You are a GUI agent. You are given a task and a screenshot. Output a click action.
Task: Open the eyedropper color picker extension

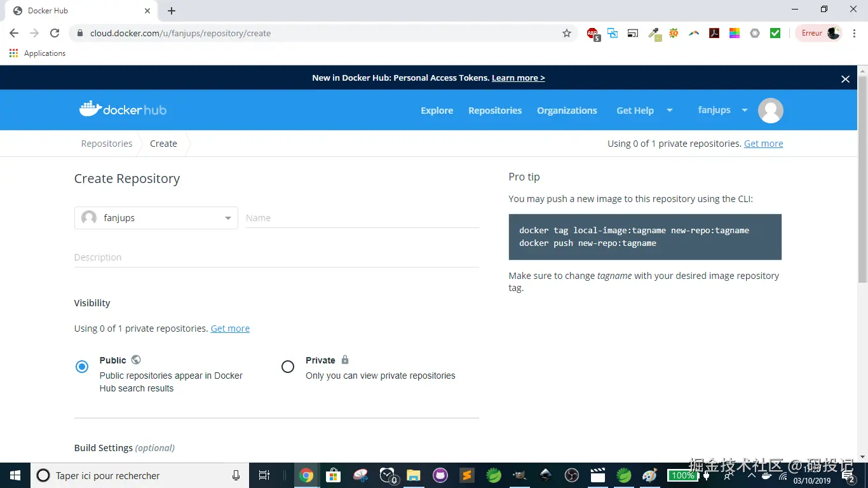click(654, 34)
